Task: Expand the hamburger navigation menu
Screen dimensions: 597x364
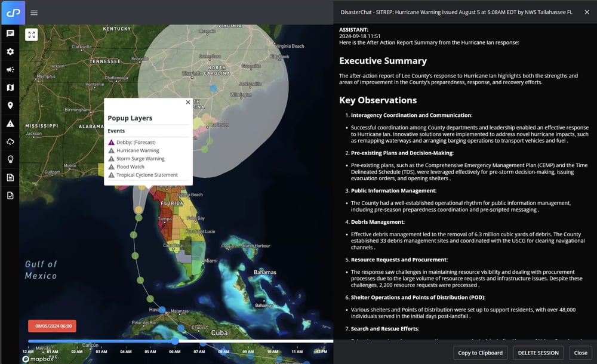Action: 34,13
